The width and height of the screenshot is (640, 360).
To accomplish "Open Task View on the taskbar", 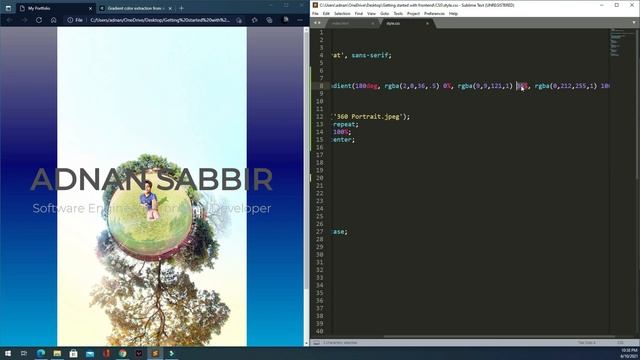I will tap(24, 353).
